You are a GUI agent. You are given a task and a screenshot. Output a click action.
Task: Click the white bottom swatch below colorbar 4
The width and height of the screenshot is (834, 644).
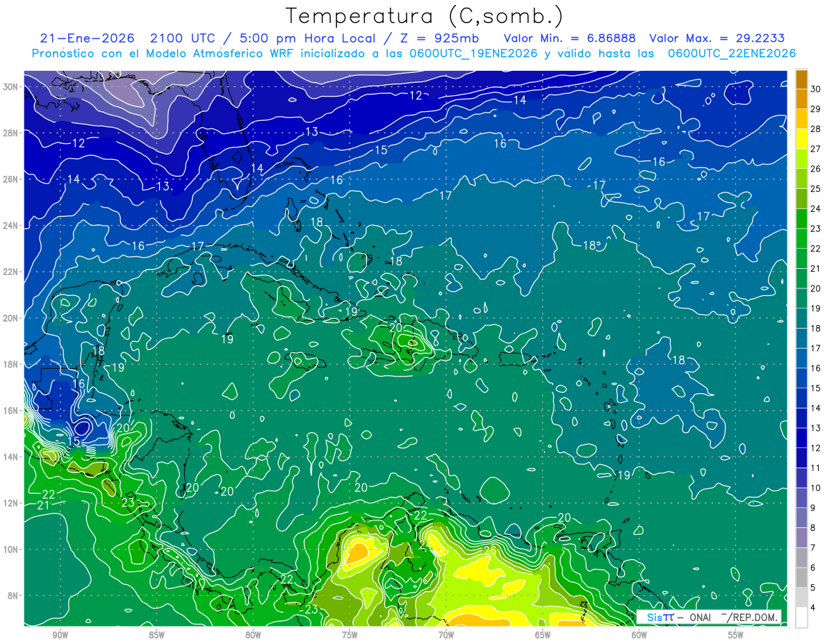tap(801, 618)
